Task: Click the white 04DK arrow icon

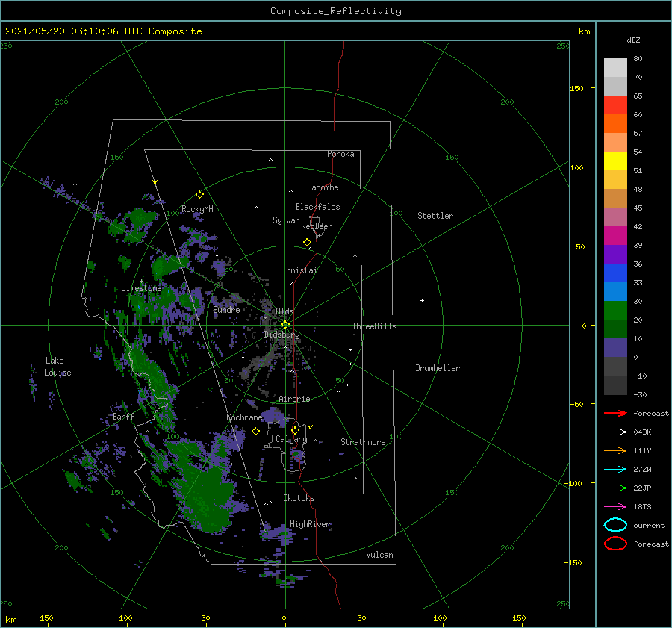Action: pos(615,432)
